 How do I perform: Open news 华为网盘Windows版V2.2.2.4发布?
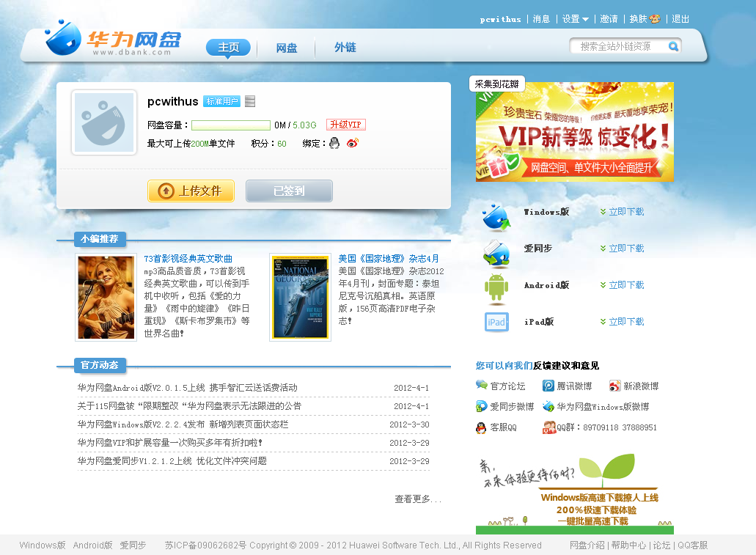pos(183,424)
